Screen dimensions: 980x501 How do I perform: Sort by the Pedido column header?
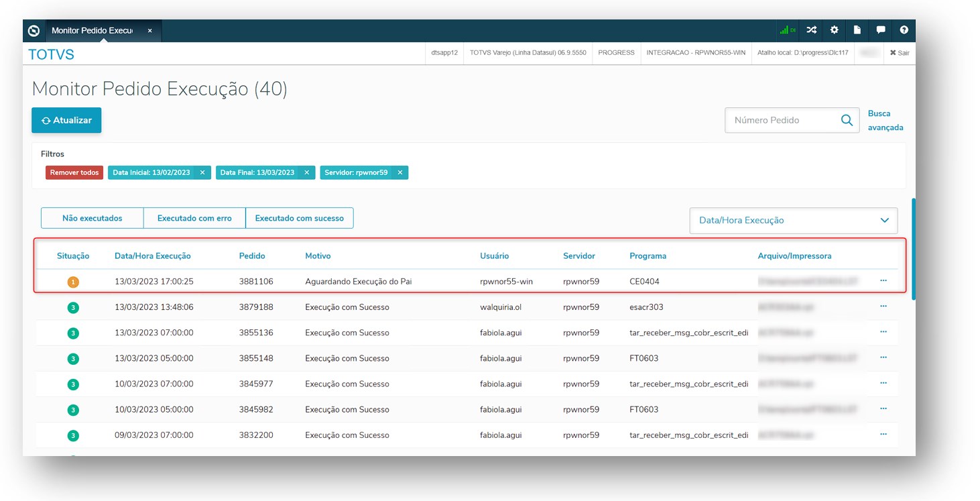[252, 256]
